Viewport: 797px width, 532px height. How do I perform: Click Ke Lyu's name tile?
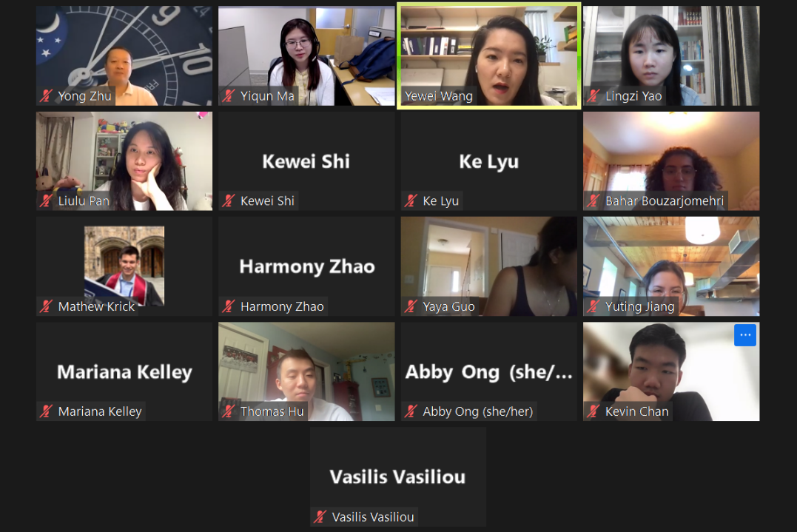pyautogui.click(x=489, y=161)
